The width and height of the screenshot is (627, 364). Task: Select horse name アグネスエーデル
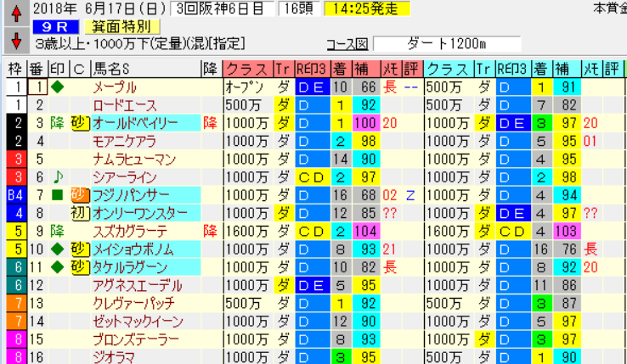pyautogui.click(x=137, y=285)
